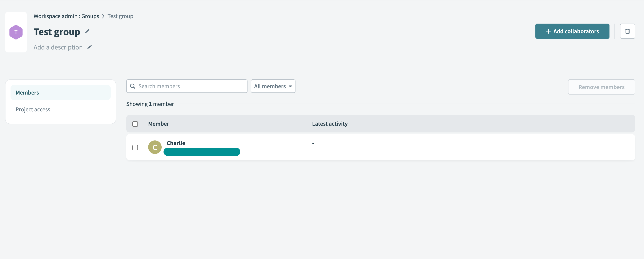Click the breadcrumb chevron after Groups

(103, 16)
